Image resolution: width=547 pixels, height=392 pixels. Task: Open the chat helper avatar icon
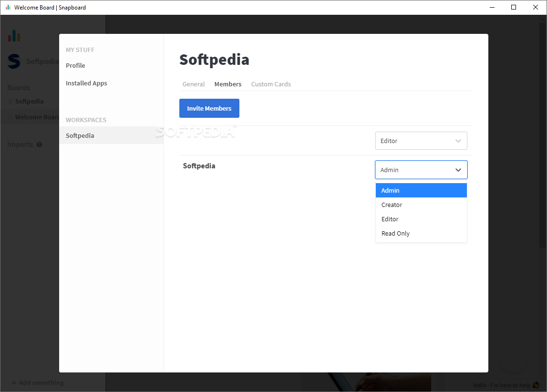(536, 385)
